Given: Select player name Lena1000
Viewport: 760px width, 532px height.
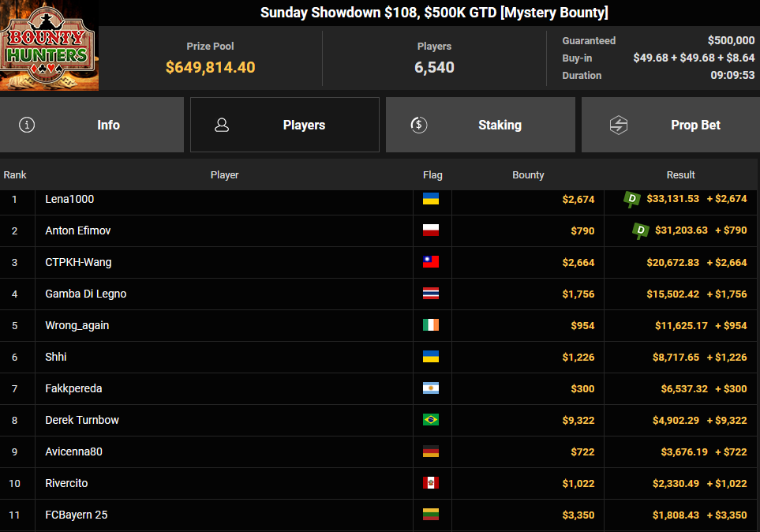Looking at the screenshot, I should pyautogui.click(x=69, y=199).
